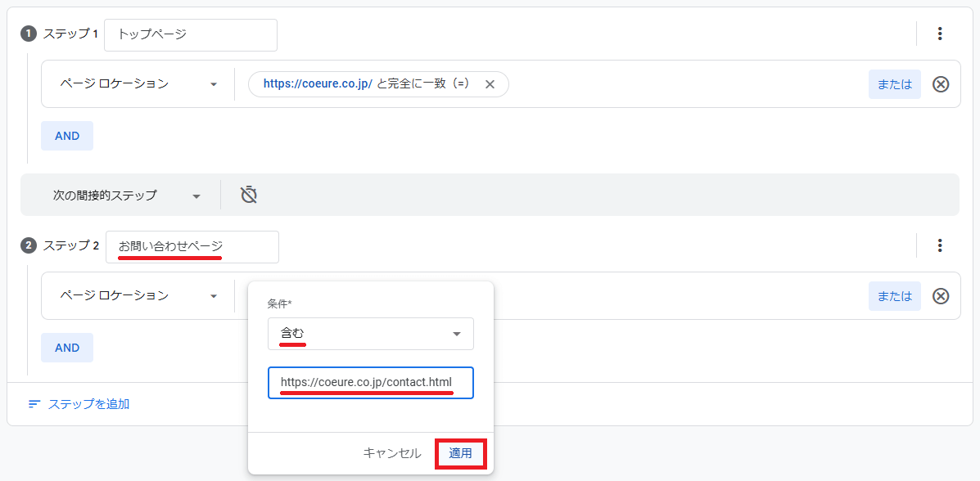This screenshot has height=481, width=980.
Task: Click the timer icon beside 次の間接的ステップ
Action: [x=249, y=195]
